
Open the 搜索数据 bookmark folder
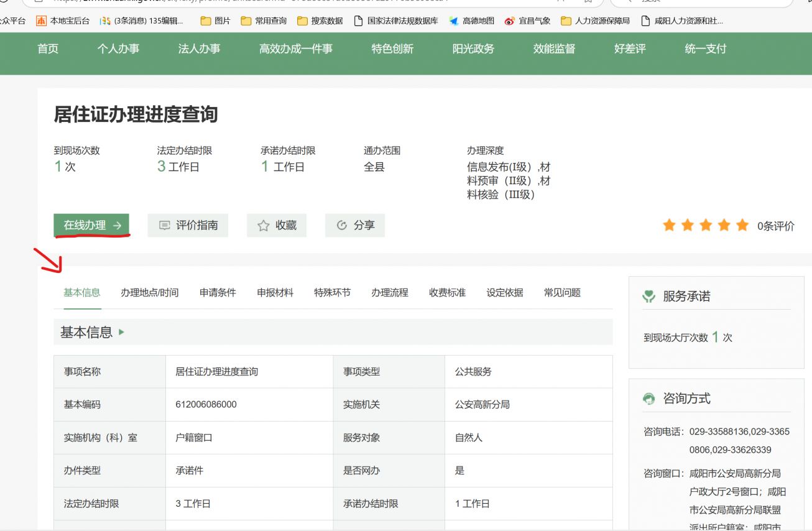click(320, 21)
